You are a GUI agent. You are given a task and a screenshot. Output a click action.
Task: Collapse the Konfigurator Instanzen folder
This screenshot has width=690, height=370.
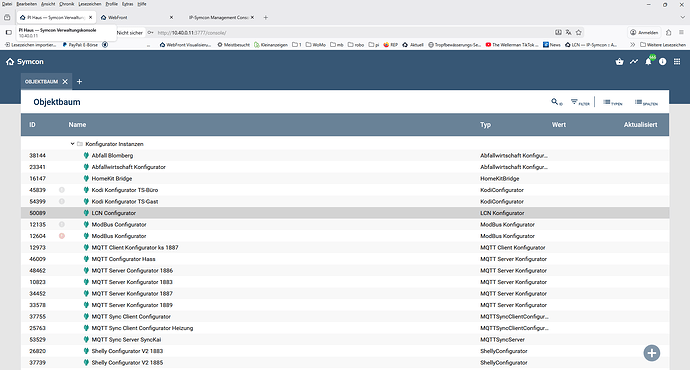(x=73, y=144)
